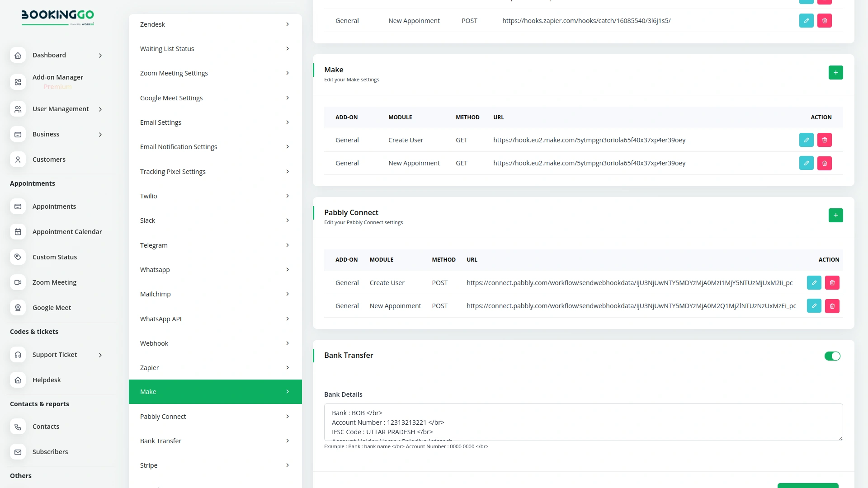Screen dimensions: 868x488
Task: Toggle the Bank Transfer switch
Action: [x=832, y=356]
